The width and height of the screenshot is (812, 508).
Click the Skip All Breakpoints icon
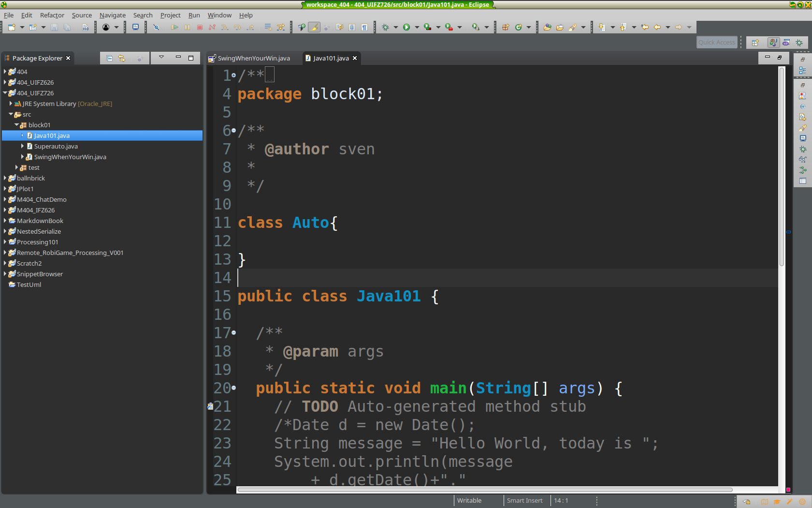tap(156, 28)
